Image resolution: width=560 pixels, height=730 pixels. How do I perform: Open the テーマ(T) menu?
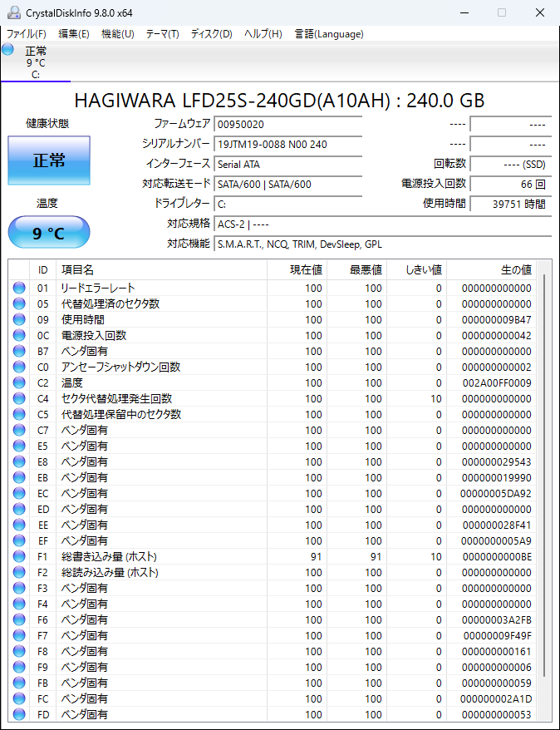[x=162, y=34]
